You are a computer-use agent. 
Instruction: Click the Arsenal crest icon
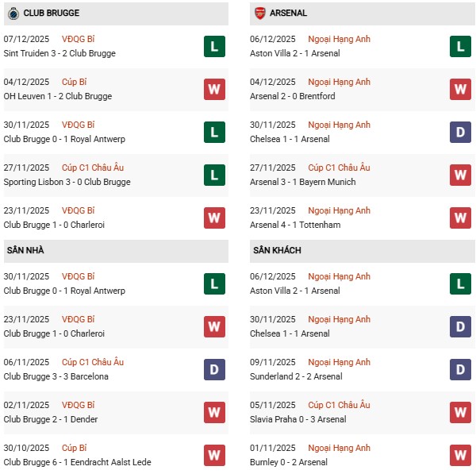point(259,13)
